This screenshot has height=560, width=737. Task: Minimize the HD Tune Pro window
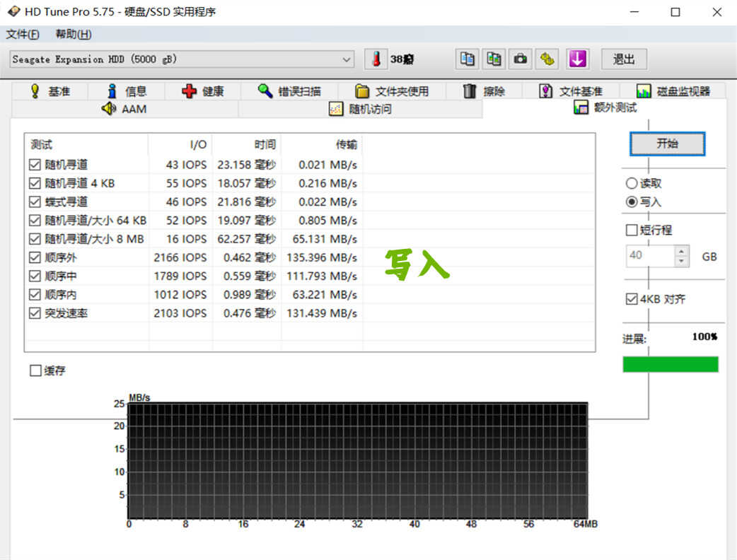(x=634, y=12)
